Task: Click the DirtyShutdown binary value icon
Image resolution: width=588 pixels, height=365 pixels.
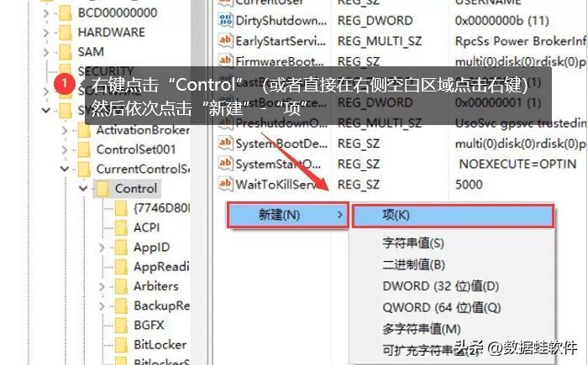Action: 225,19
